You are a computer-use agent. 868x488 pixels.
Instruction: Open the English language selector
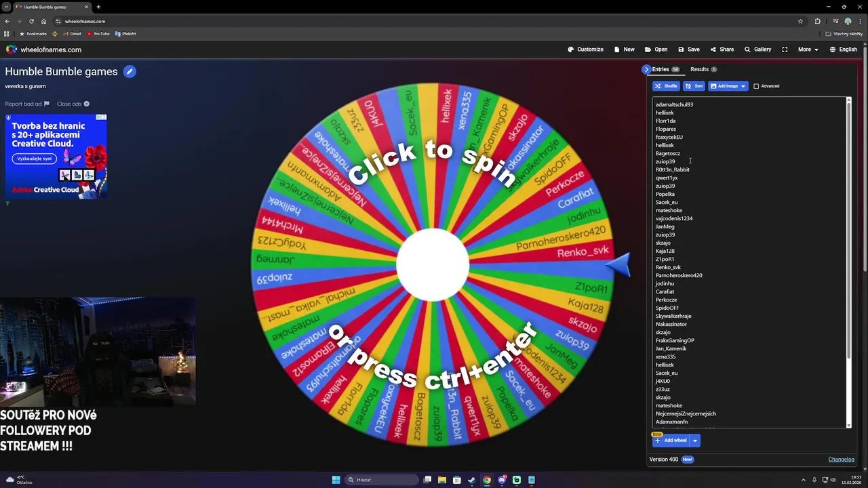[x=843, y=49]
